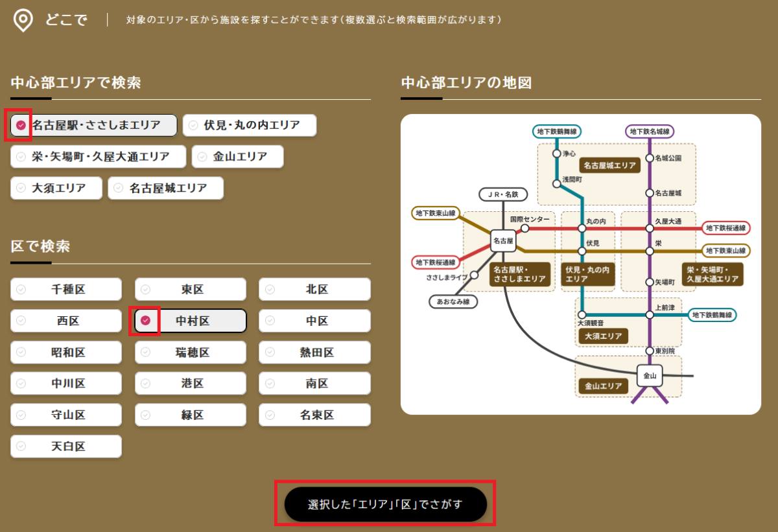This screenshot has height=532, width=778.
Task: Select 天白区 ward
Action: 66,446
